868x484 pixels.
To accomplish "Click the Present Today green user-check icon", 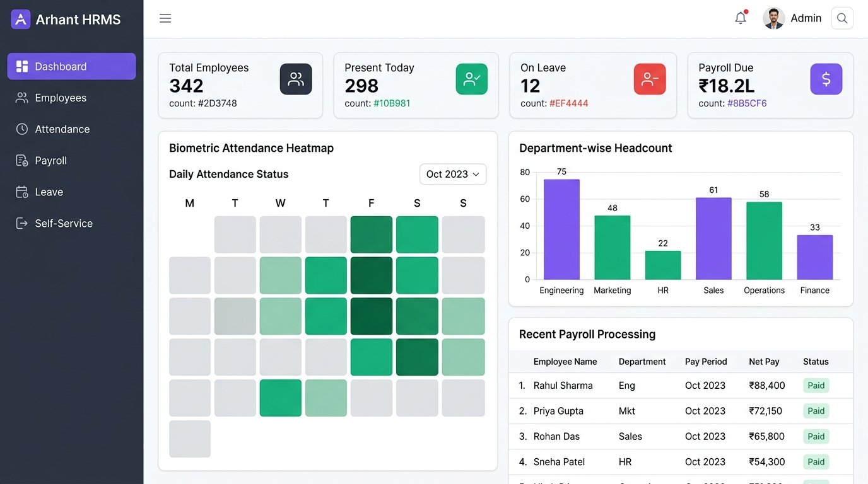I will pos(472,79).
